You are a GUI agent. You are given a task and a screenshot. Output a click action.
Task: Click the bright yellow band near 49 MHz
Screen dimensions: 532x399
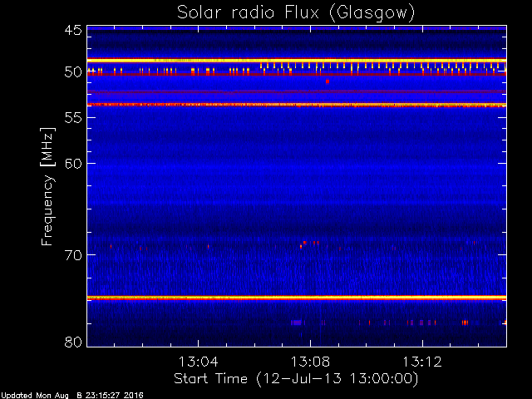(x=297, y=61)
